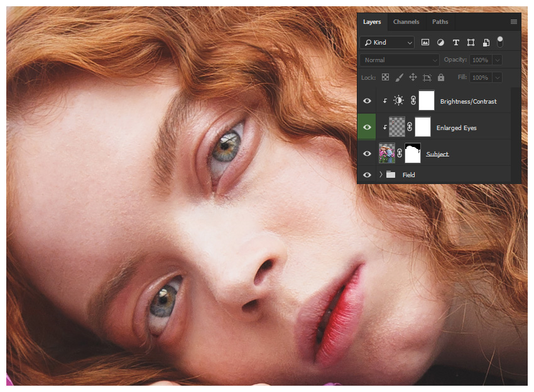Click Brightness/Contrast mask link icon
534x392 pixels.
[x=413, y=101]
